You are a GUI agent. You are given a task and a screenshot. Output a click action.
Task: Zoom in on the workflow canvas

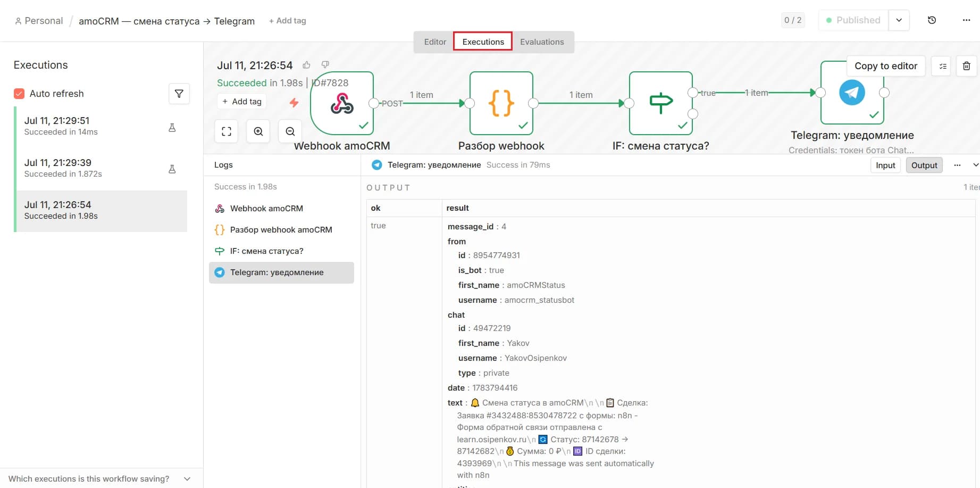click(x=258, y=131)
